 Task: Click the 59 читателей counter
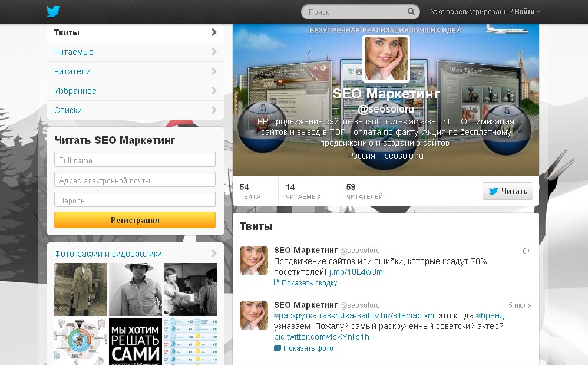tap(365, 191)
